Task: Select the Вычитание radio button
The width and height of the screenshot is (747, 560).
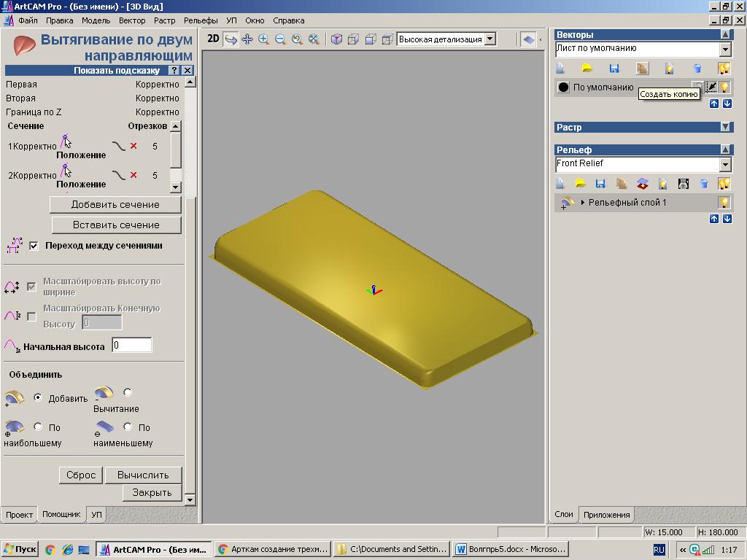Action: 128,393
